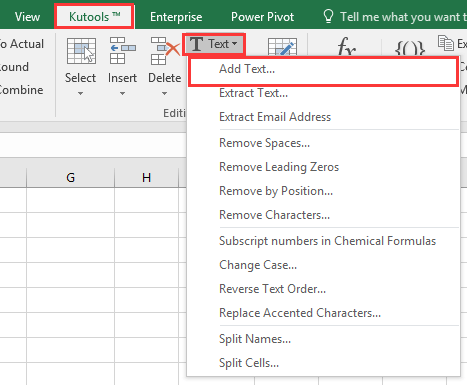Screen dimensions: 467x385
Task: Select column G header
Action: [x=70, y=178]
